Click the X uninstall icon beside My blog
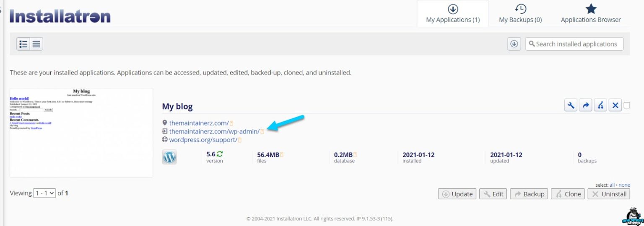The height and width of the screenshot is (226, 644). [x=615, y=105]
